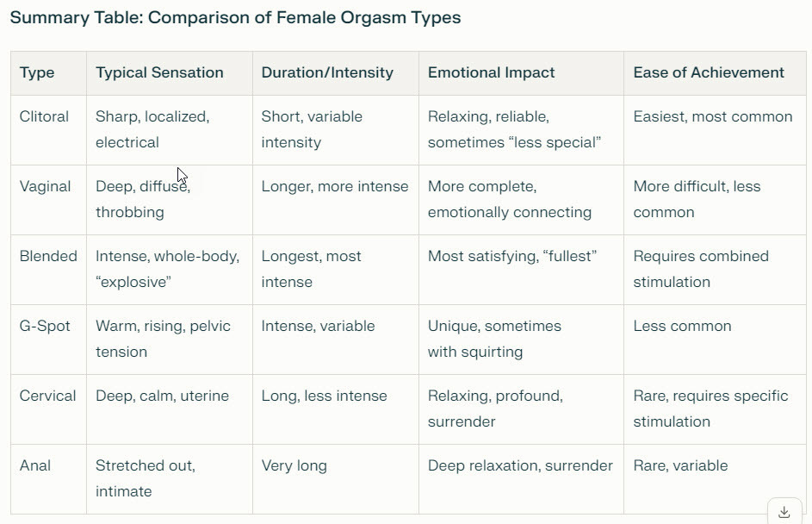Select the 'Longer, more intense' cell
This screenshot has width=812, height=524.
[x=335, y=186]
